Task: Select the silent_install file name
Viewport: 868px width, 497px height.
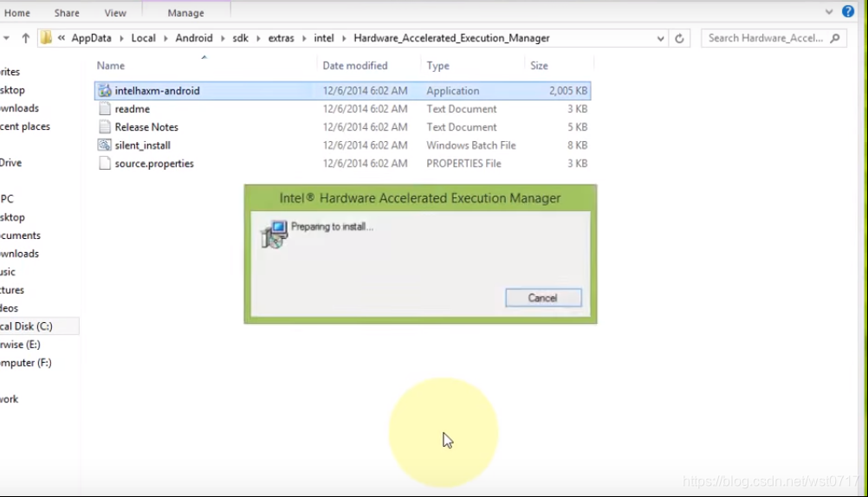Action: 142,145
